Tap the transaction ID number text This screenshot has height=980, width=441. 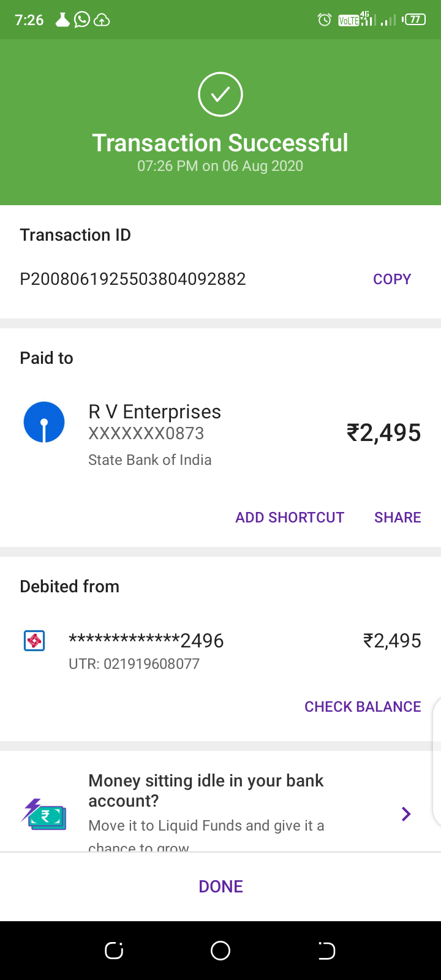pyautogui.click(x=133, y=279)
